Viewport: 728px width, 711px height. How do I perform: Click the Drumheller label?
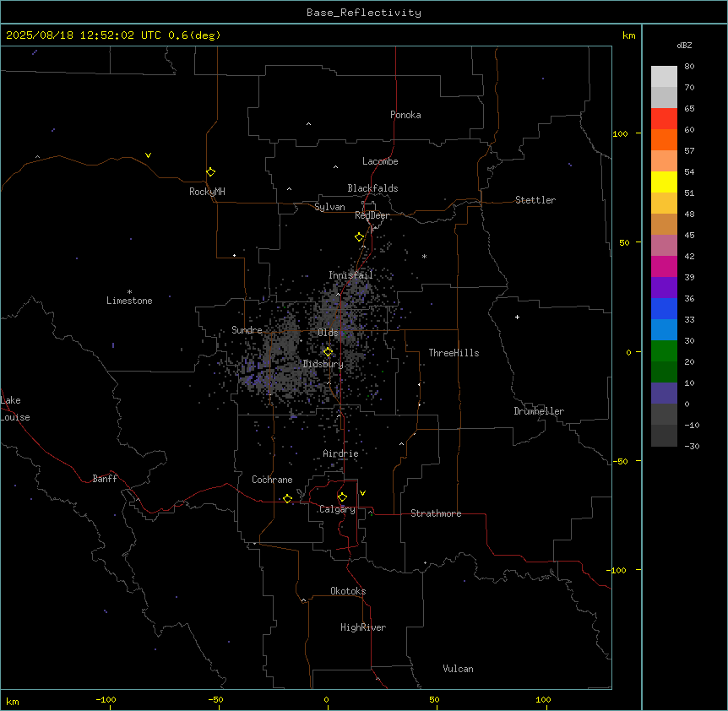(539, 411)
